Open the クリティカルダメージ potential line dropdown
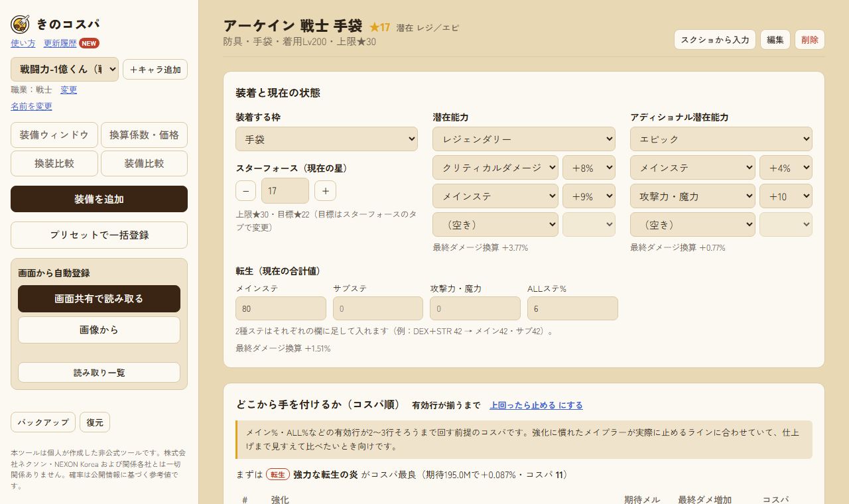Viewport: 849px width, 504px height. 495,168
